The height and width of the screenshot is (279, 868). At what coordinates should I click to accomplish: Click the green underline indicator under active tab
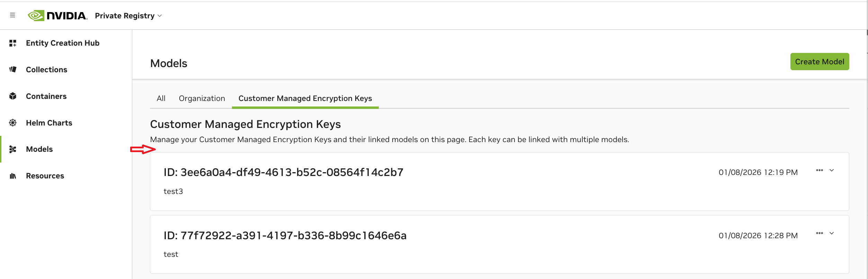[x=305, y=108]
